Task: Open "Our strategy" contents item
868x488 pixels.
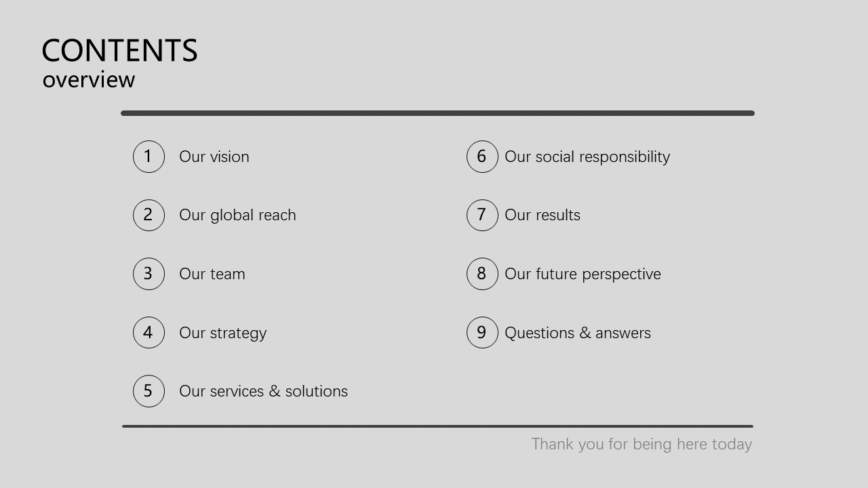Action: click(223, 333)
